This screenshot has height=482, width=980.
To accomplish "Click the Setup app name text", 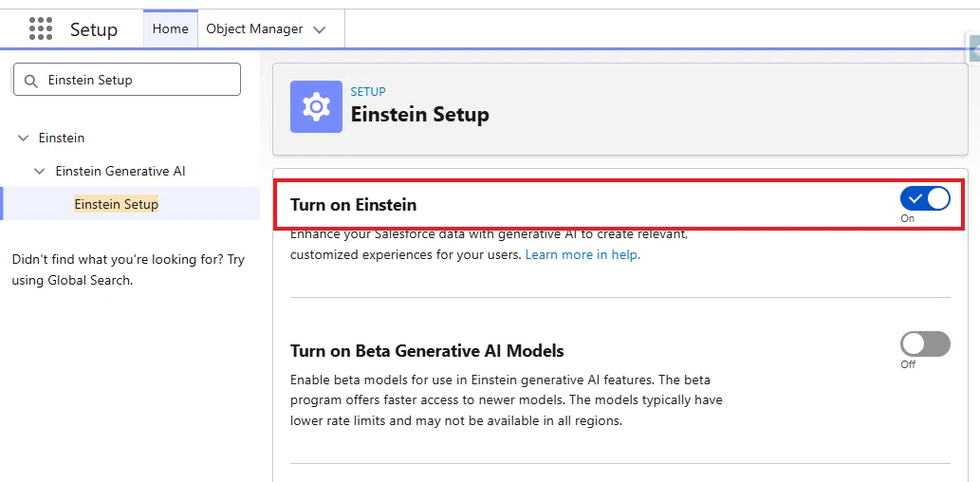I will (94, 30).
